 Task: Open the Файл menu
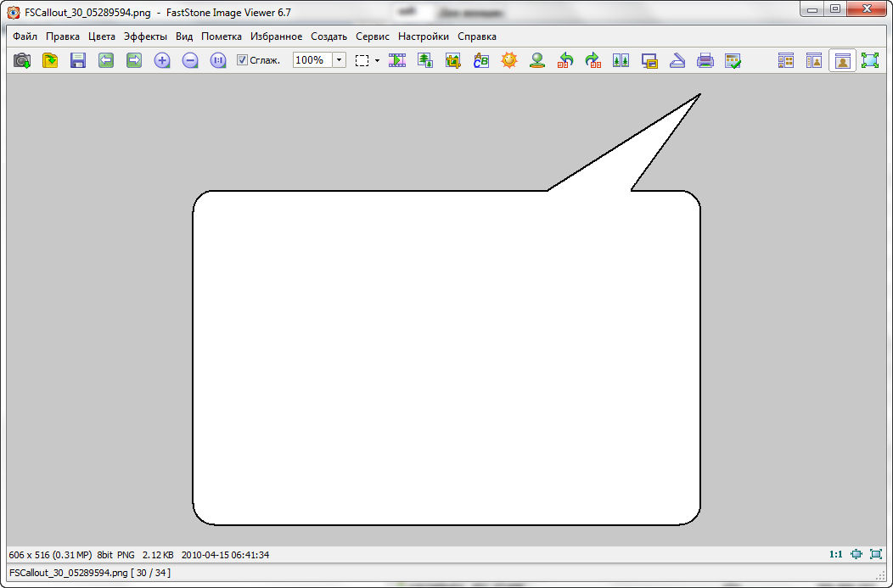25,36
